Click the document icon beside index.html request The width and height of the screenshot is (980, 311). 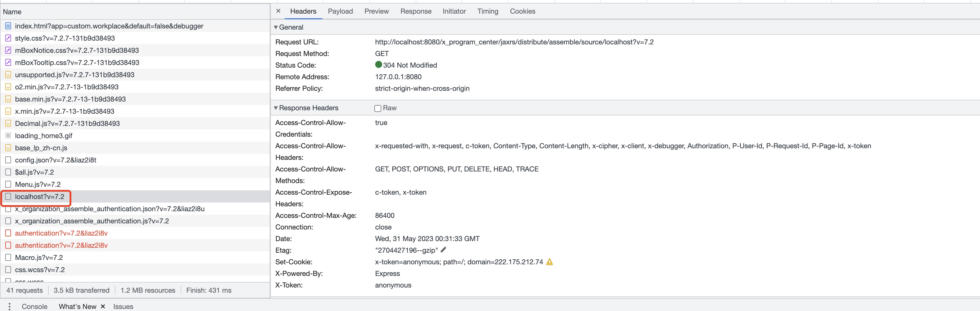click(x=8, y=26)
